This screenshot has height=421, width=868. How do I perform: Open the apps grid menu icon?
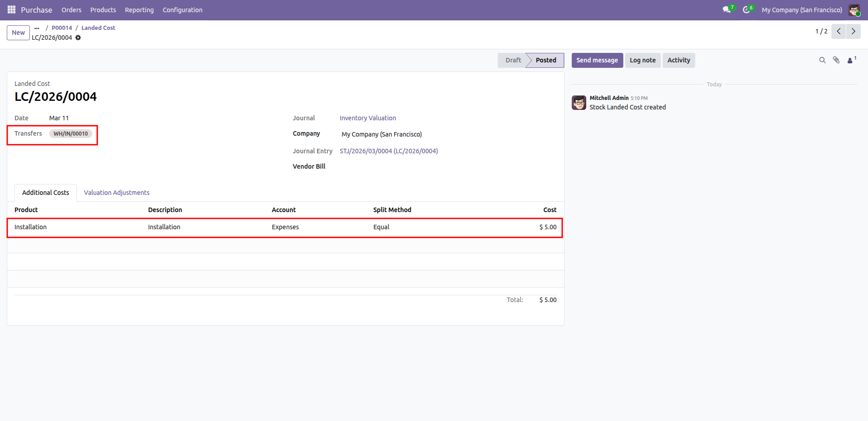pyautogui.click(x=11, y=9)
